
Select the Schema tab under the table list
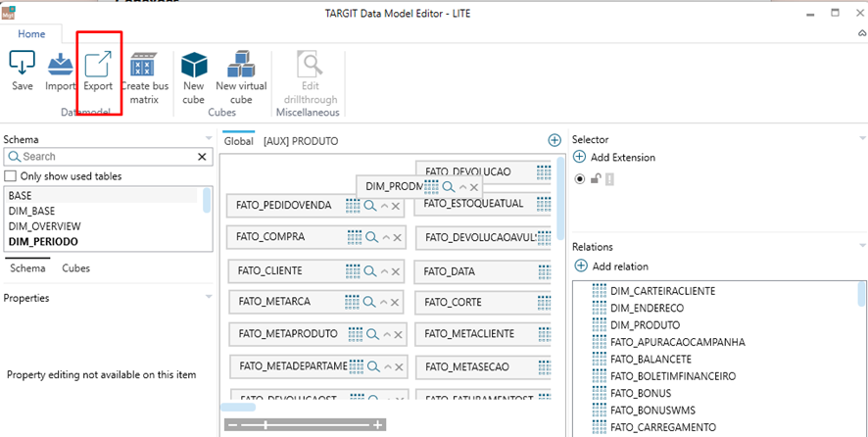click(27, 268)
